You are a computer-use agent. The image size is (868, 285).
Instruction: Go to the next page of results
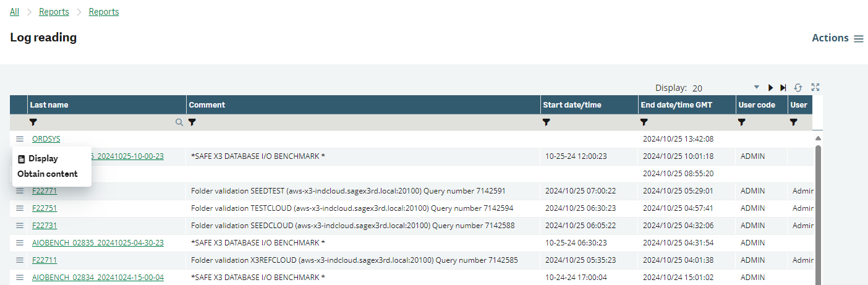pyautogui.click(x=770, y=88)
